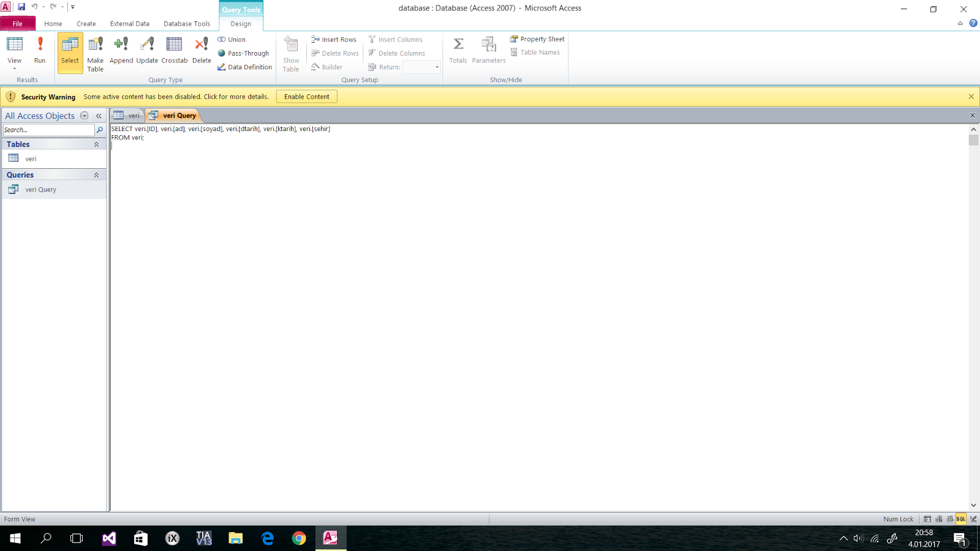
Task: Show hidden system tray icons
Action: (x=843, y=539)
